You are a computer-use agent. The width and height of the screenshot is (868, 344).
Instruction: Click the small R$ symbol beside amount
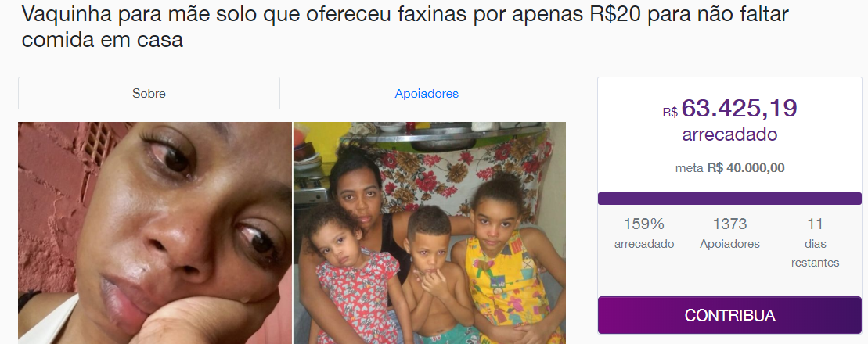670,113
